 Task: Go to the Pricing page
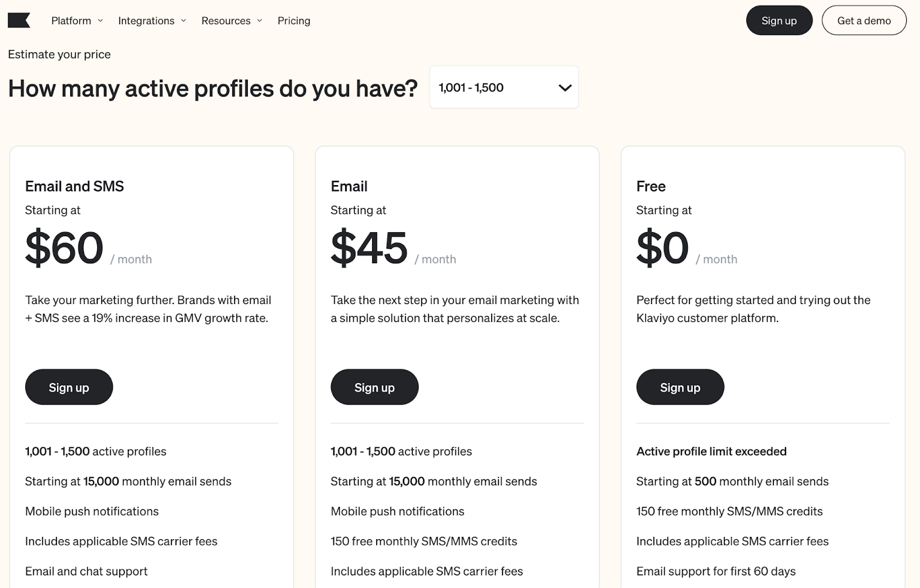click(294, 21)
